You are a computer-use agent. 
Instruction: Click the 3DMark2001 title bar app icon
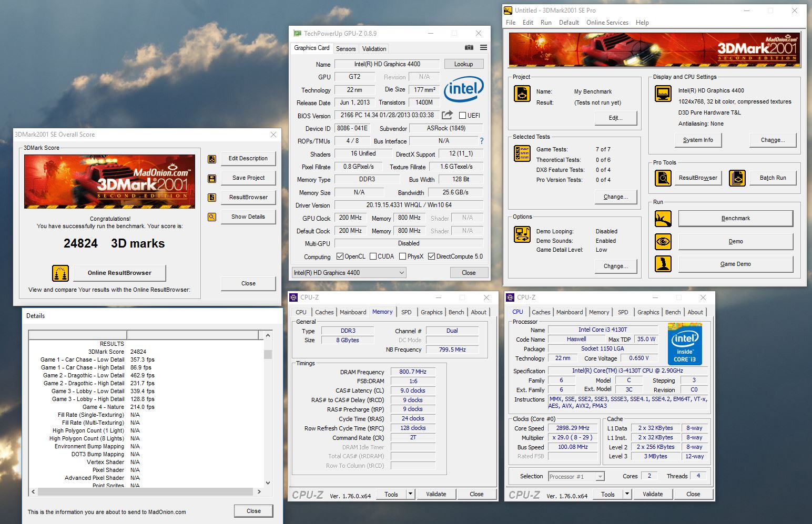click(508, 10)
